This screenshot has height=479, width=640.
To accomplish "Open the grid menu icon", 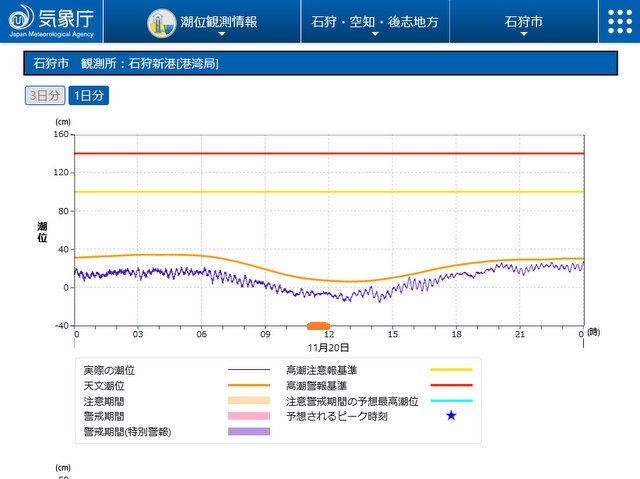I will pyautogui.click(x=621, y=22).
